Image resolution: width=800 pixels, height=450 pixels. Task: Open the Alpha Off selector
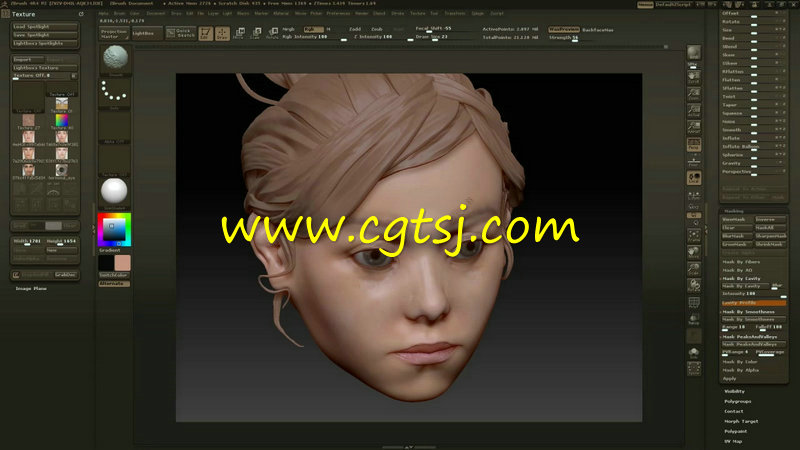[x=115, y=128]
